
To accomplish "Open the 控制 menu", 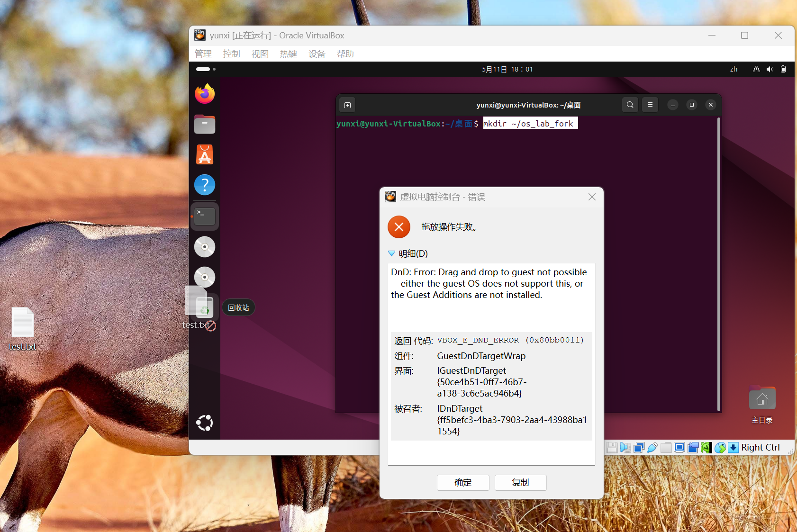I will click(x=232, y=54).
